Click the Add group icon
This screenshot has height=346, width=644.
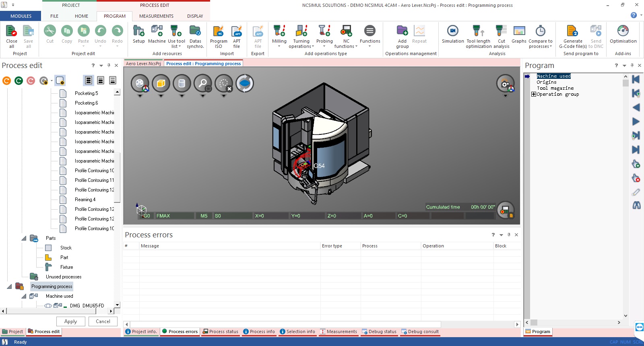[x=402, y=35]
